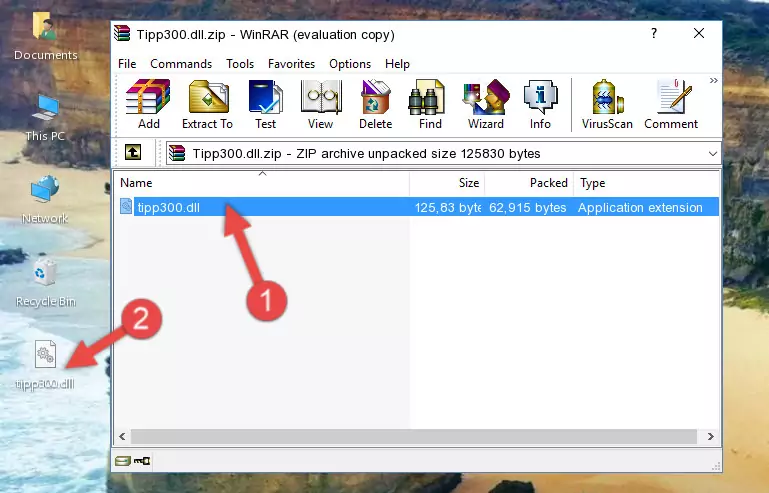The height and width of the screenshot is (493, 769).
Task: Click the Add archive toolbar icon
Action: click(148, 104)
